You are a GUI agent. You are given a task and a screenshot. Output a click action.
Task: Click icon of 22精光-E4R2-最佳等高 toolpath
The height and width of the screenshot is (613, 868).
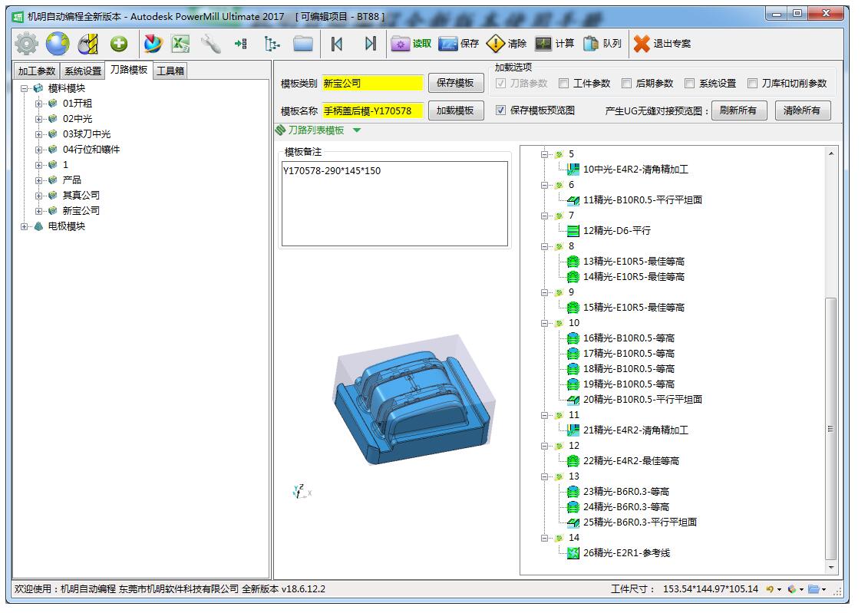point(573,461)
